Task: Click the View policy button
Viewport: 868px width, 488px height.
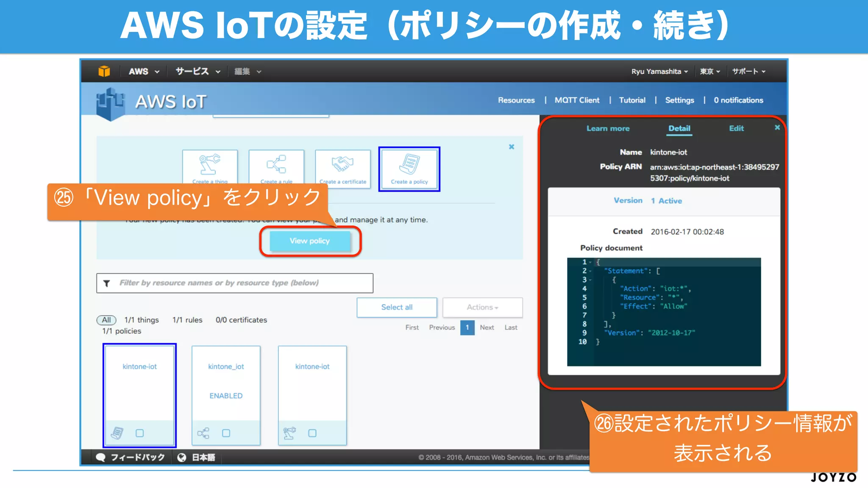Action: tap(310, 241)
